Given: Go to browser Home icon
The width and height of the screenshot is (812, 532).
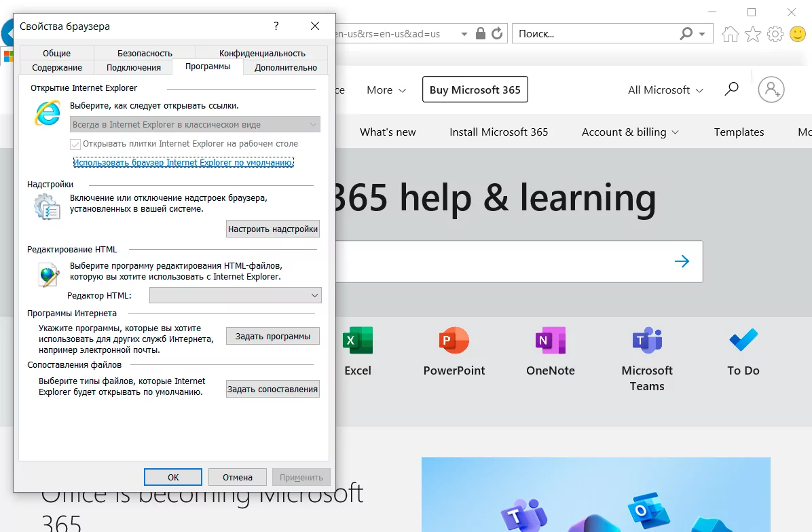Looking at the screenshot, I should pos(730,34).
